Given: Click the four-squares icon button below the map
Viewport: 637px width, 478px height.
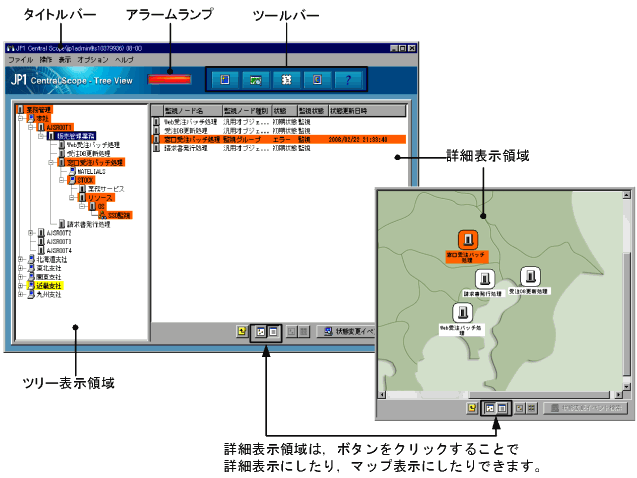Looking at the screenshot, I should click(x=531, y=408).
